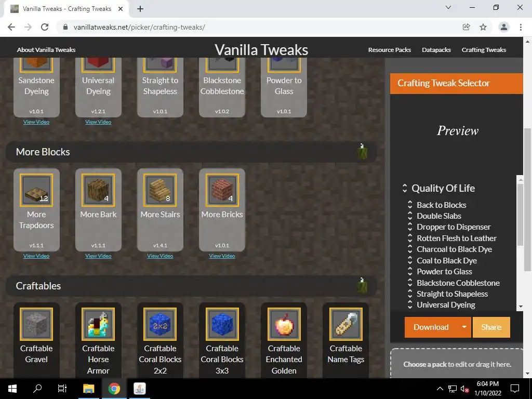
Task: Toggle the Universal Dyeing tweak card
Action: coord(98,87)
